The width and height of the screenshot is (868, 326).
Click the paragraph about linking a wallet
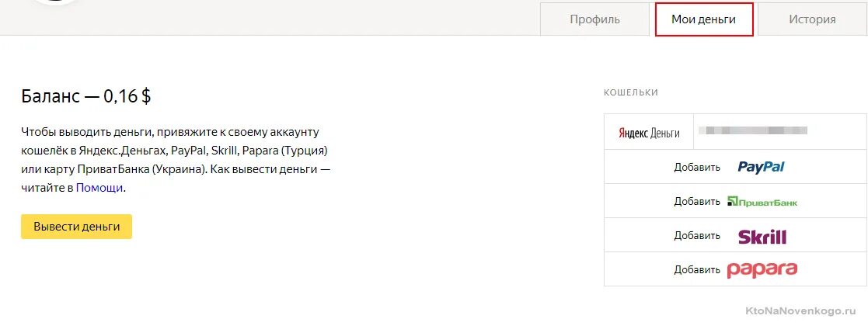pos(176,160)
